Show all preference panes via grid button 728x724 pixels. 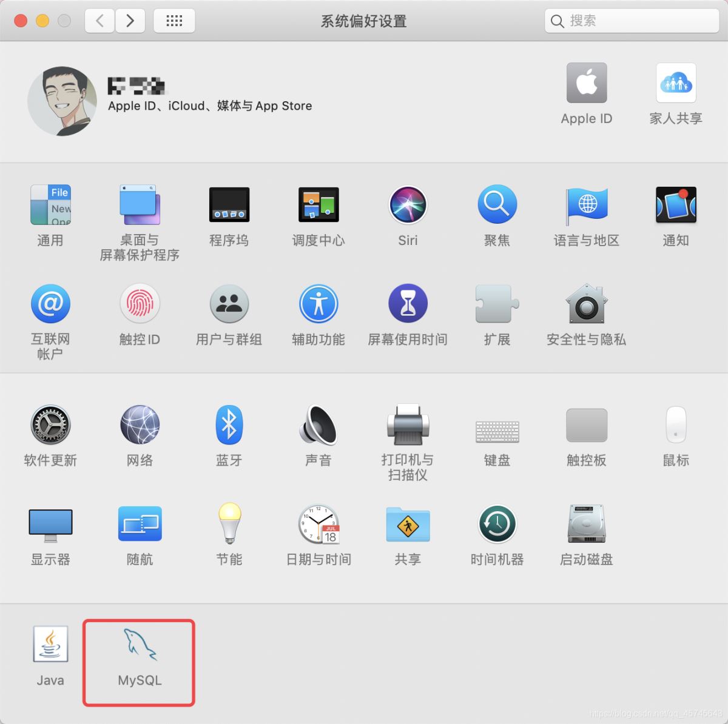pos(174,20)
